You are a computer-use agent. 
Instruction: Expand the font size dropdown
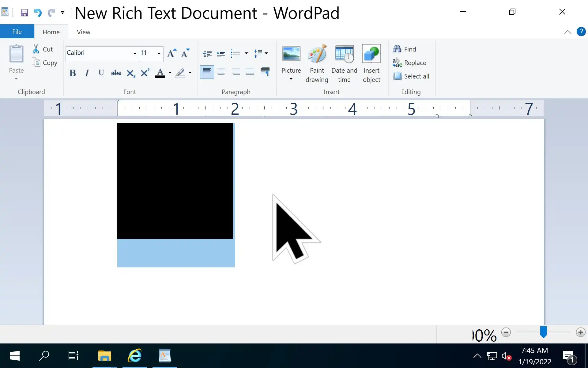pyautogui.click(x=159, y=53)
